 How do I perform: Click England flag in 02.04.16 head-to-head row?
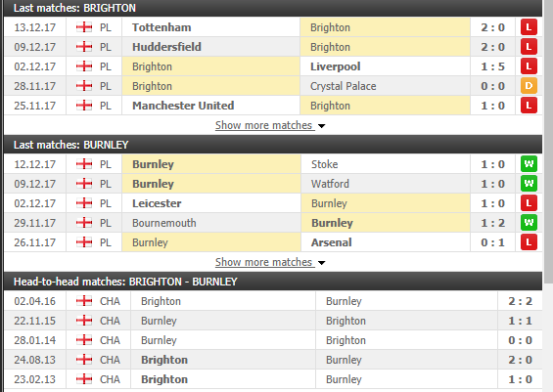84,301
